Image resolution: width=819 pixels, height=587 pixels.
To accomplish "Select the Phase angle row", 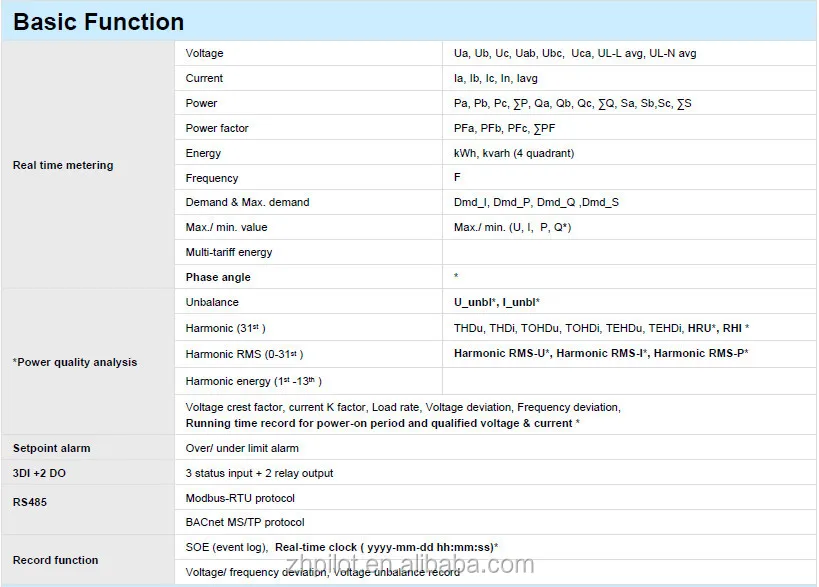I will tap(217, 277).
